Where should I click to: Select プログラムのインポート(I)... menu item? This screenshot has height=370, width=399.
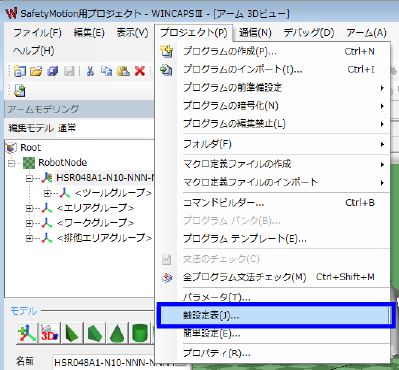point(273,70)
